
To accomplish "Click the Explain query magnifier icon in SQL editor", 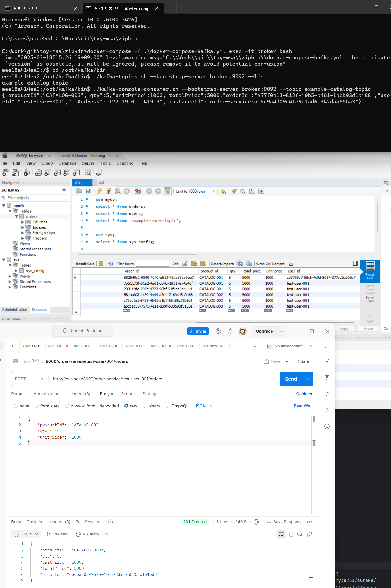I will [x=118, y=191].
